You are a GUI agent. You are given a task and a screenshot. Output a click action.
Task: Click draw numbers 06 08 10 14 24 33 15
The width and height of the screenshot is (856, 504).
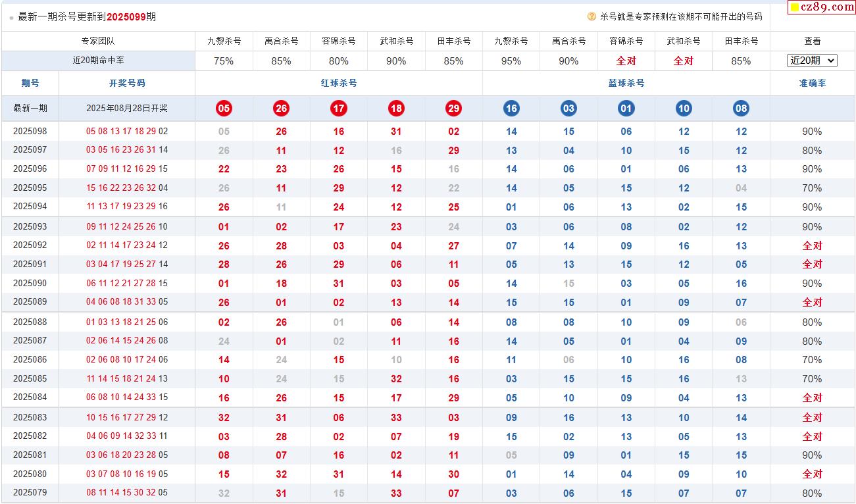pyautogui.click(x=127, y=397)
